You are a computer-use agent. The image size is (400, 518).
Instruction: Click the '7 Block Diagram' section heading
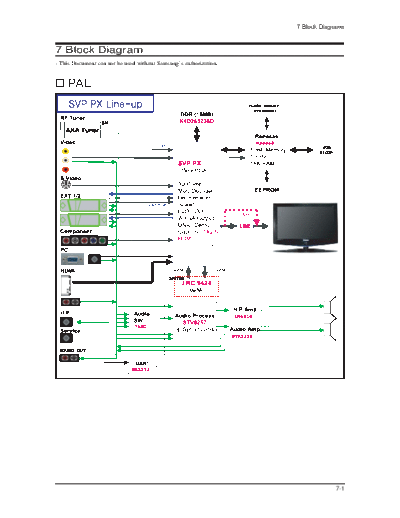coord(99,50)
